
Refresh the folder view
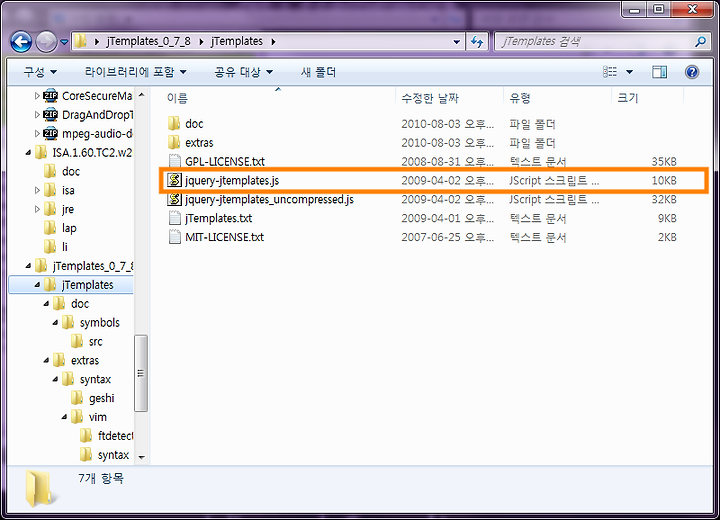(478, 42)
